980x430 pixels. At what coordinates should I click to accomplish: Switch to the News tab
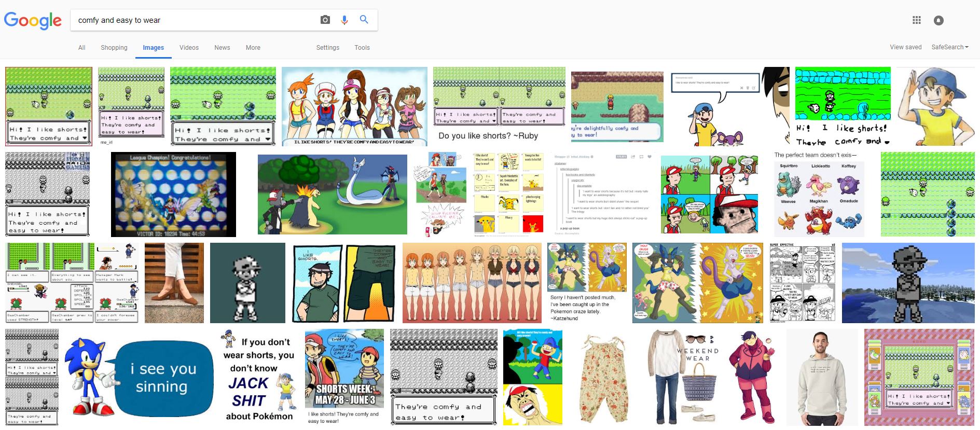pyautogui.click(x=222, y=47)
